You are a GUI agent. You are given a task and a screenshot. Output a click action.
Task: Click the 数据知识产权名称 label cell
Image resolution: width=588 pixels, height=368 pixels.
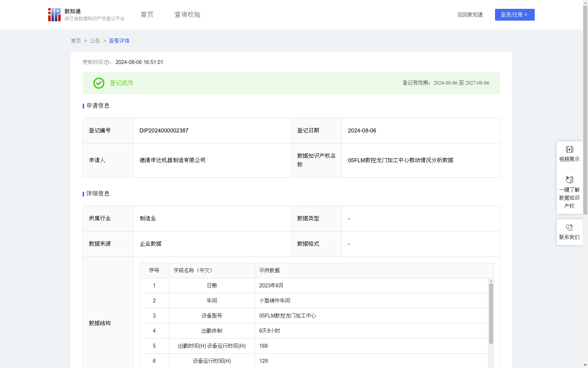click(316, 160)
